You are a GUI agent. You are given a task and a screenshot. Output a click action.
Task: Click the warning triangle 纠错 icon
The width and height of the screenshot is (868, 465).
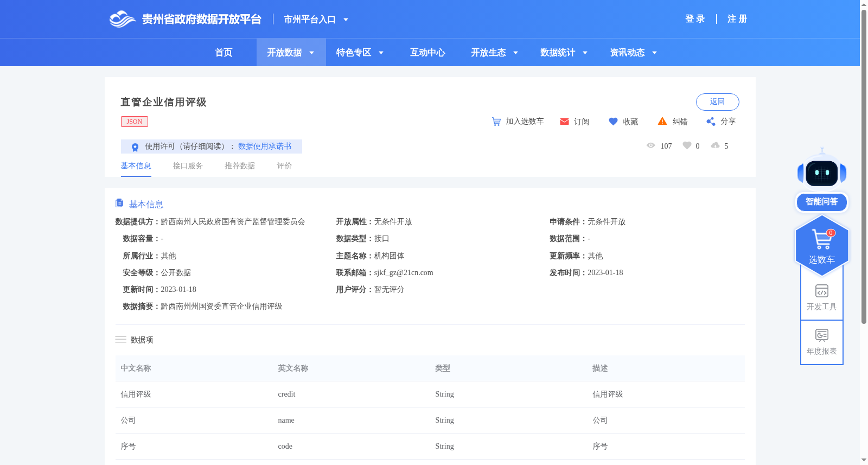click(x=662, y=121)
